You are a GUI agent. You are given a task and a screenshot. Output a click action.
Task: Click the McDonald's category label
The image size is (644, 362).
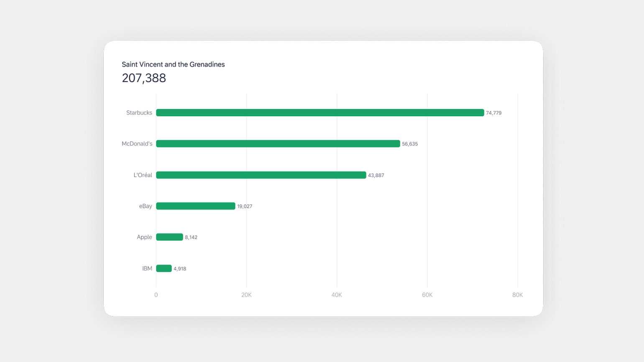pos(137,144)
